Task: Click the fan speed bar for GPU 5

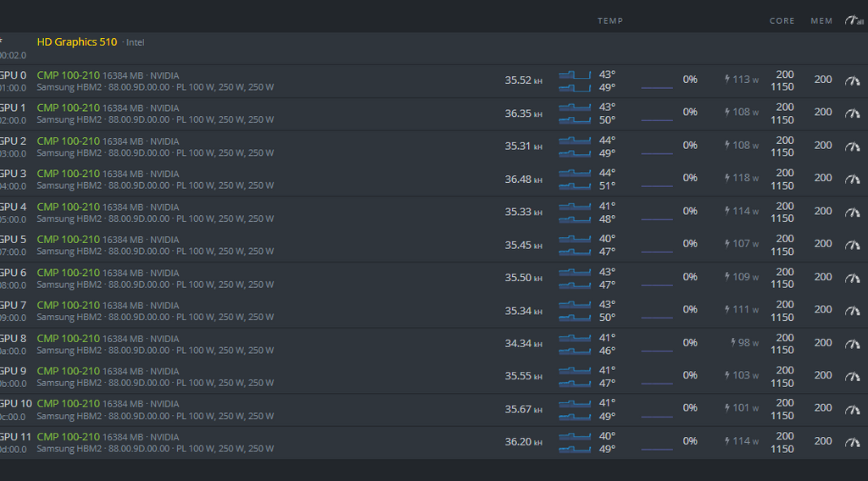Action: pyautogui.click(x=656, y=252)
